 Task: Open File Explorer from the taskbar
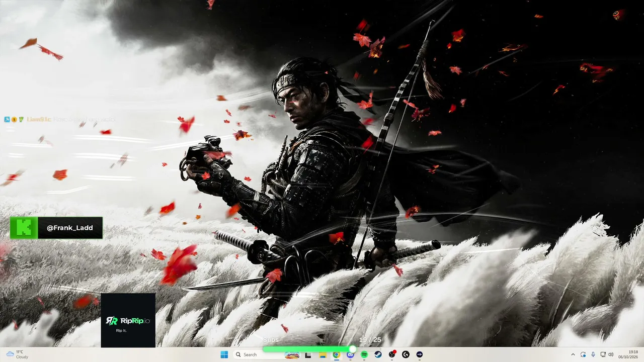[322, 354]
